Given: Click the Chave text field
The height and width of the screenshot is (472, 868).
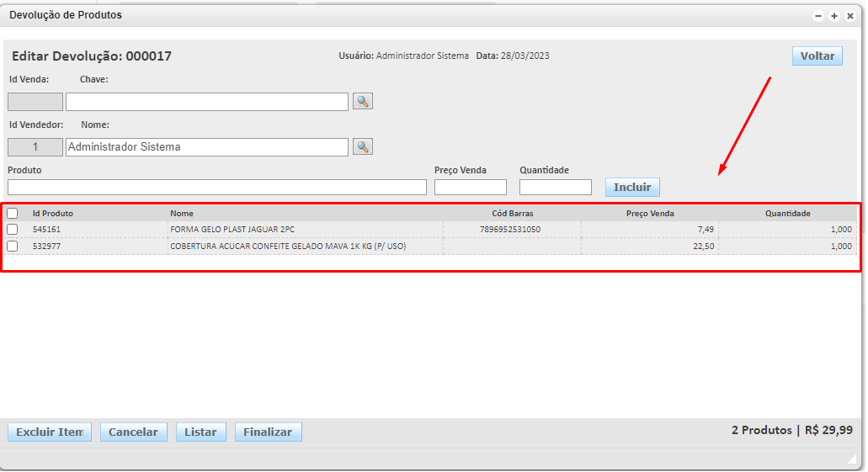Looking at the screenshot, I should pyautogui.click(x=206, y=102).
